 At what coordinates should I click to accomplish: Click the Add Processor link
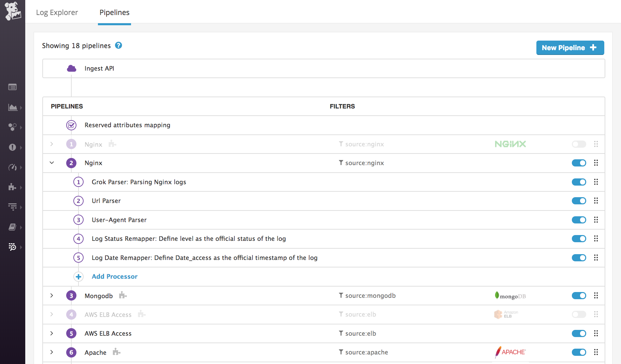(x=114, y=276)
